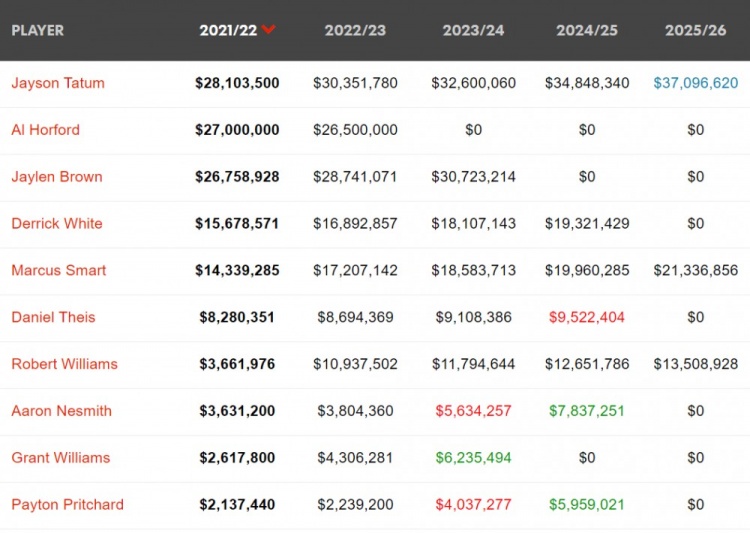Select Smart's $21,336,856 salary

695,271
